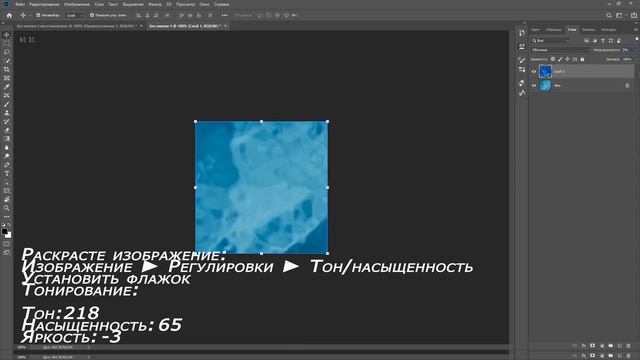
Task: Hide the Фон layer eye
Action: 533,86
